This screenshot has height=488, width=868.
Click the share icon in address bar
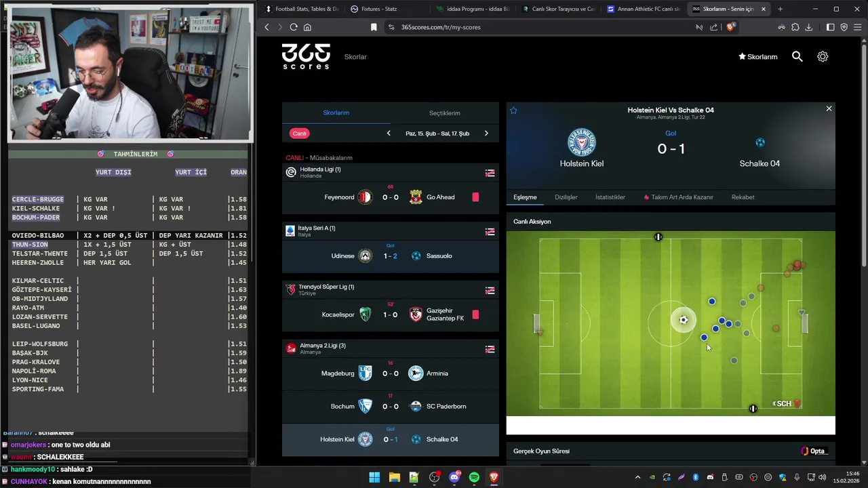point(713,27)
